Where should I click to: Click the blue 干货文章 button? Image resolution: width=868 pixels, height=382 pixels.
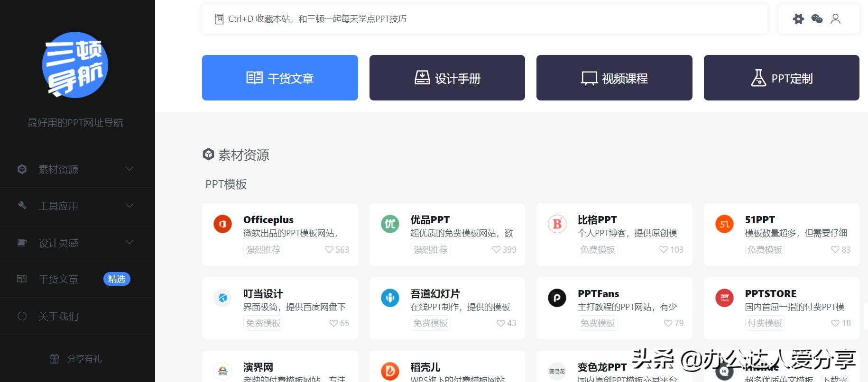pos(280,78)
